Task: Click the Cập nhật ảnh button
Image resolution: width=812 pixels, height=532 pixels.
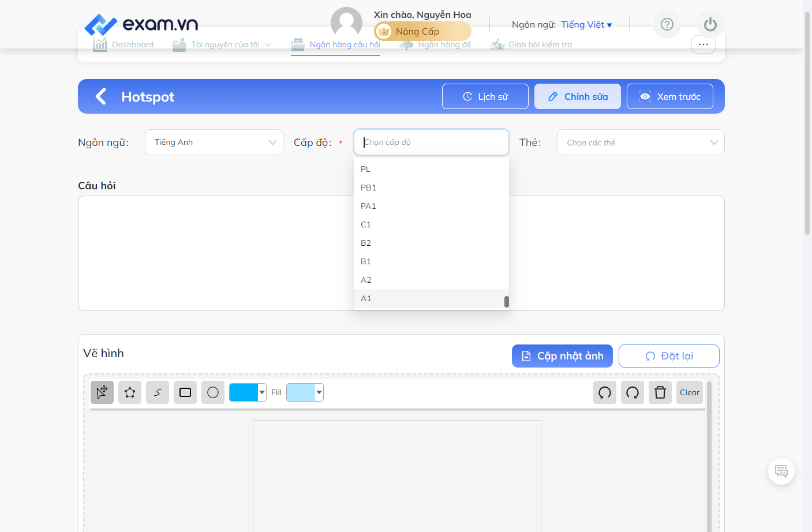Action: coord(562,356)
